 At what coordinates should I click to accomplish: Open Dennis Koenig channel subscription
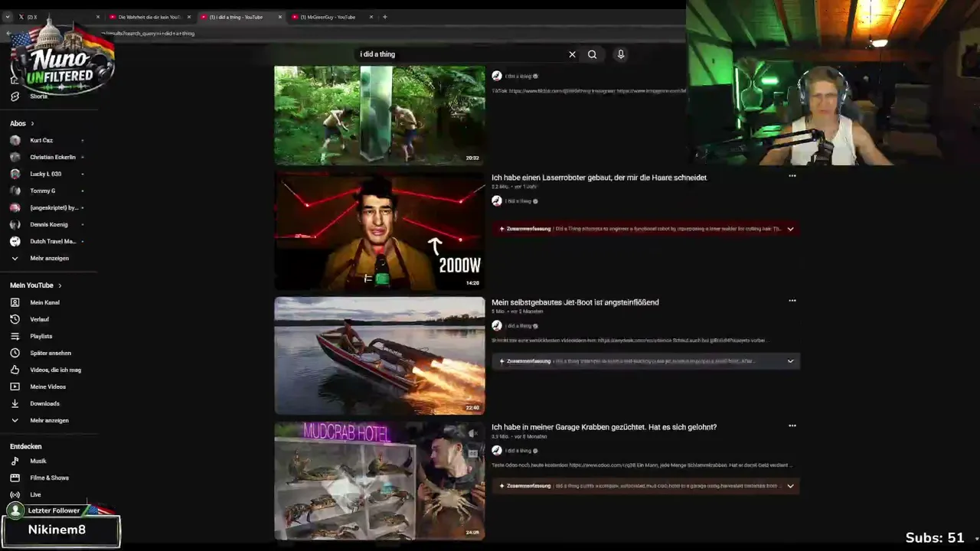[47, 224]
